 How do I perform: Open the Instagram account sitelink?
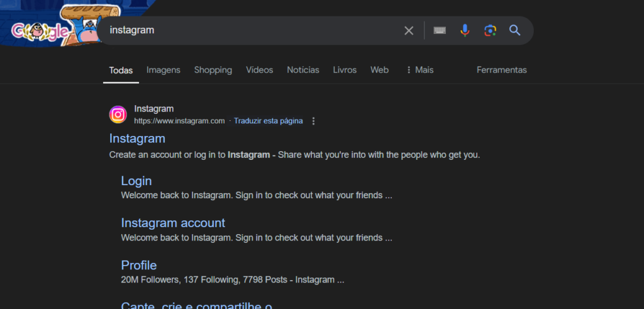pyautogui.click(x=173, y=223)
